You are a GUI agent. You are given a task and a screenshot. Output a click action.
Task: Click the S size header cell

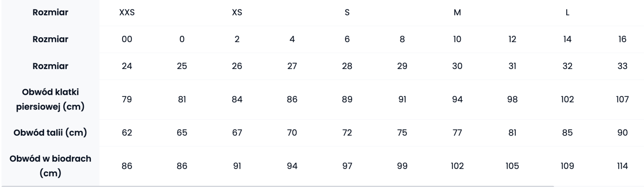click(347, 12)
